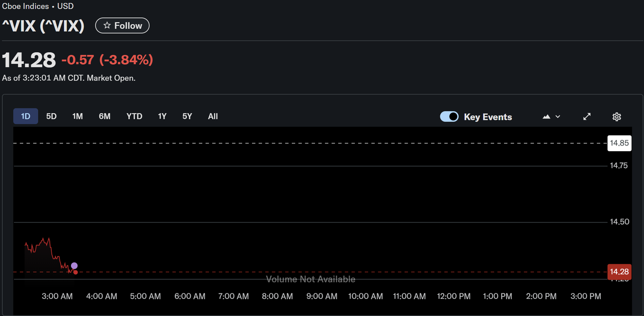Disable the Key Events toggle
Image resolution: width=644 pixels, height=316 pixels.
click(449, 116)
